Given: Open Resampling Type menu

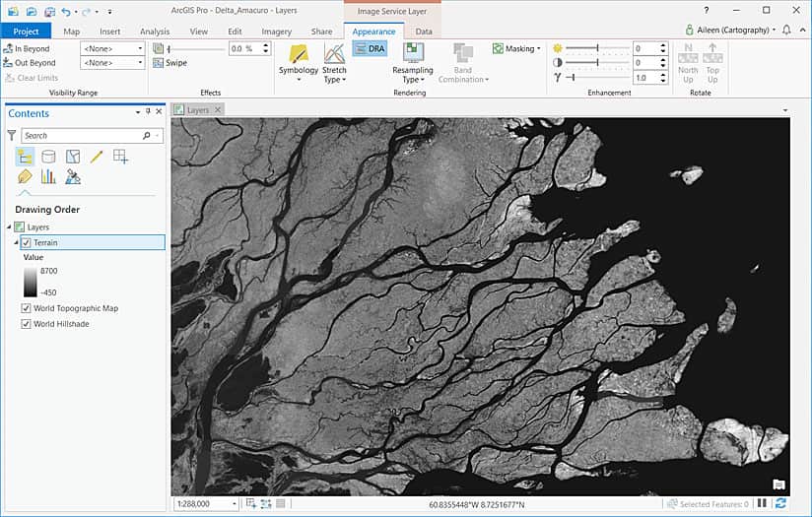Looking at the screenshot, I should click(x=413, y=63).
